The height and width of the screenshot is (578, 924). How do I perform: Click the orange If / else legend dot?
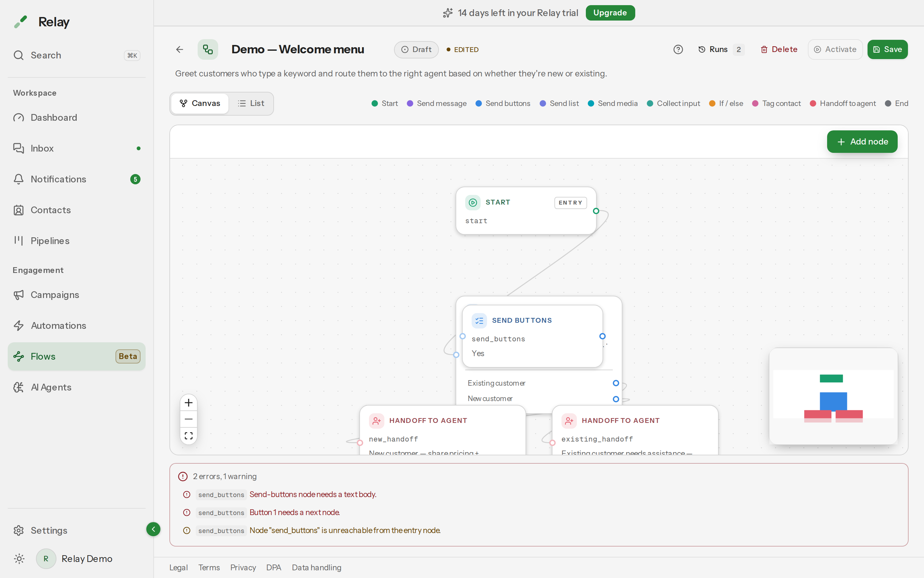[712, 103]
